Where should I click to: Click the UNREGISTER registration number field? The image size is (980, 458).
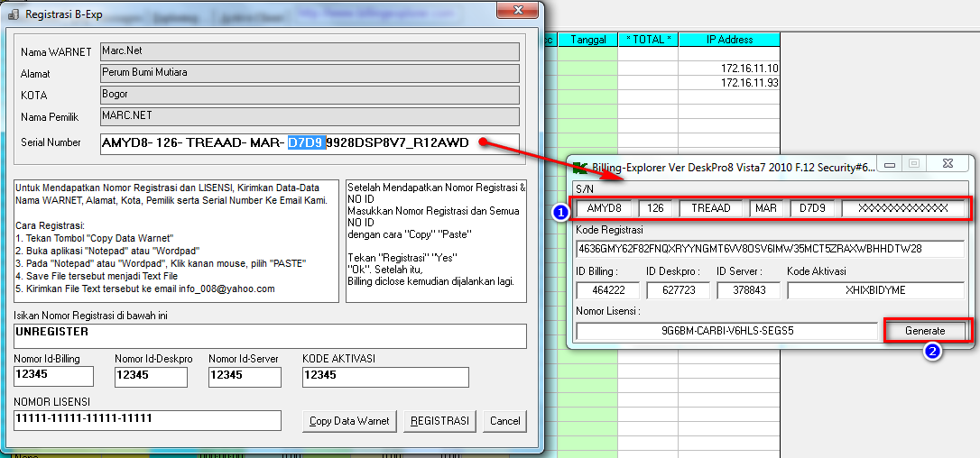[x=270, y=336]
